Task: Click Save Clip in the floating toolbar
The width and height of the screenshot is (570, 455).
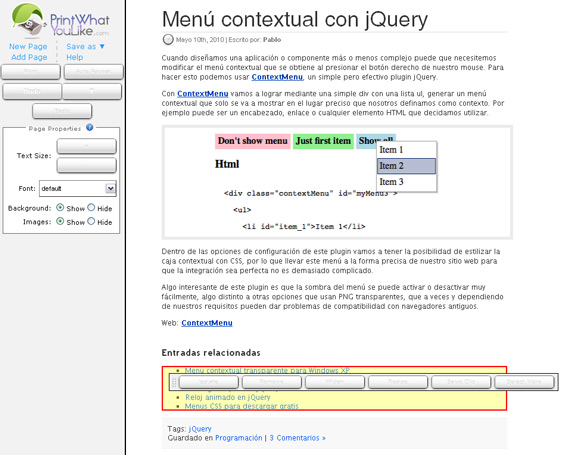Action: pos(461,382)
